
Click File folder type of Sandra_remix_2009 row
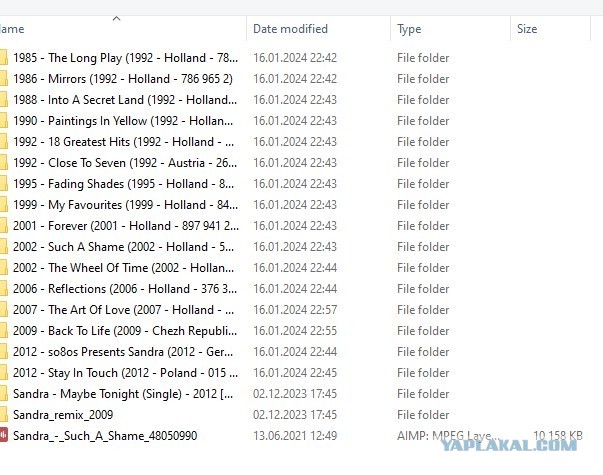point(423,415)
